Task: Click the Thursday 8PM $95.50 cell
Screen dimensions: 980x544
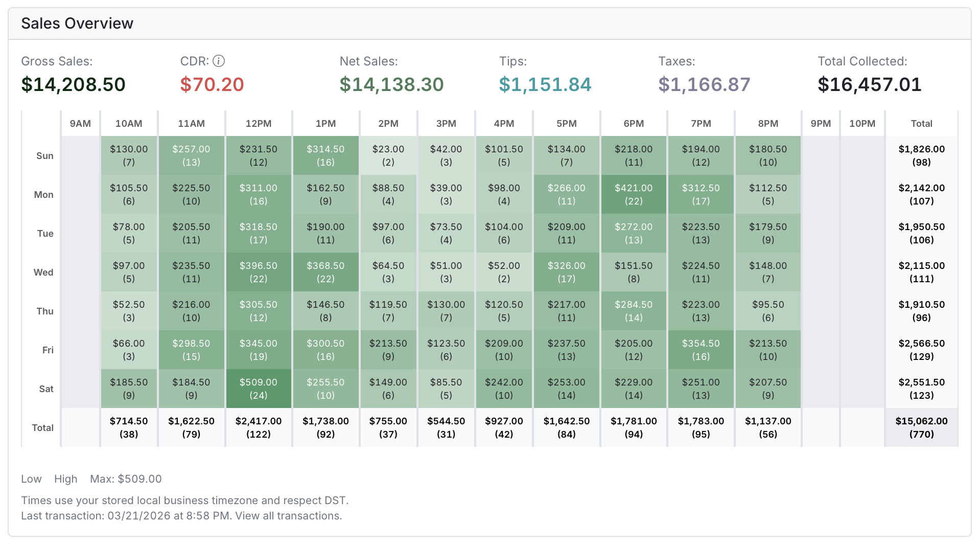Action: 768,311
